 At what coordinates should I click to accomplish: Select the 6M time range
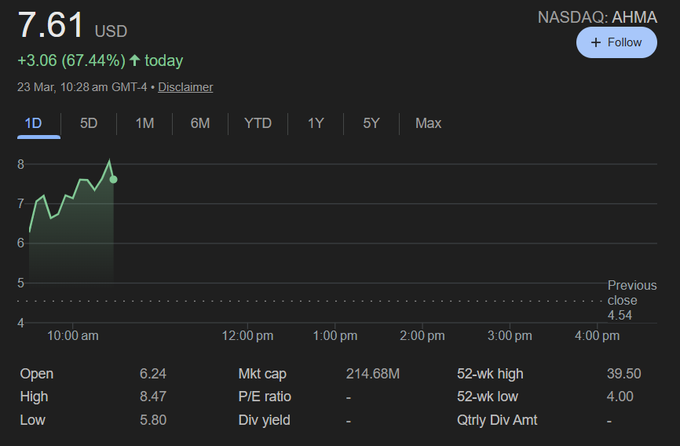[x=200, y=123]
